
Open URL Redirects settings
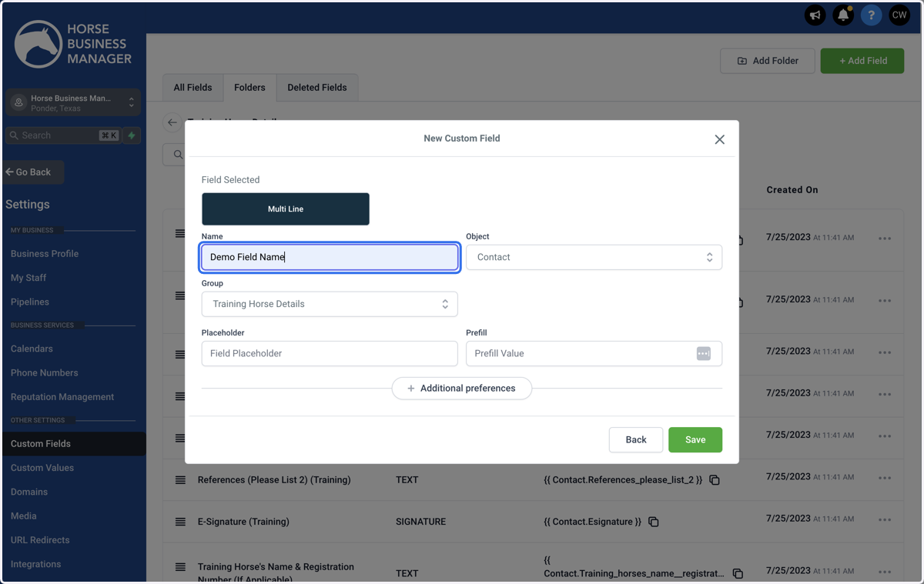[x=40, y=540]
